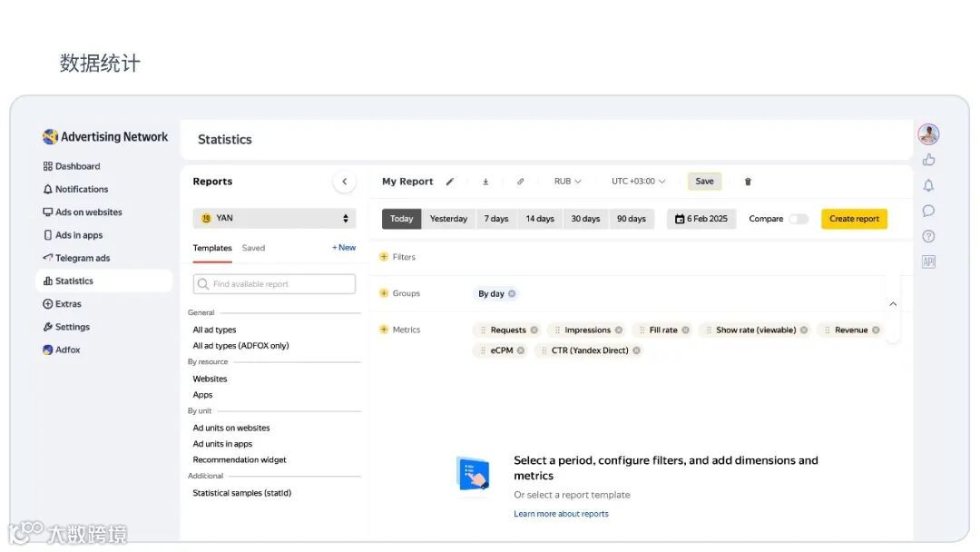The height and width of the screenshot is (552, 980).
Task: Open Ads on websites section
Action: click(82, 212)
